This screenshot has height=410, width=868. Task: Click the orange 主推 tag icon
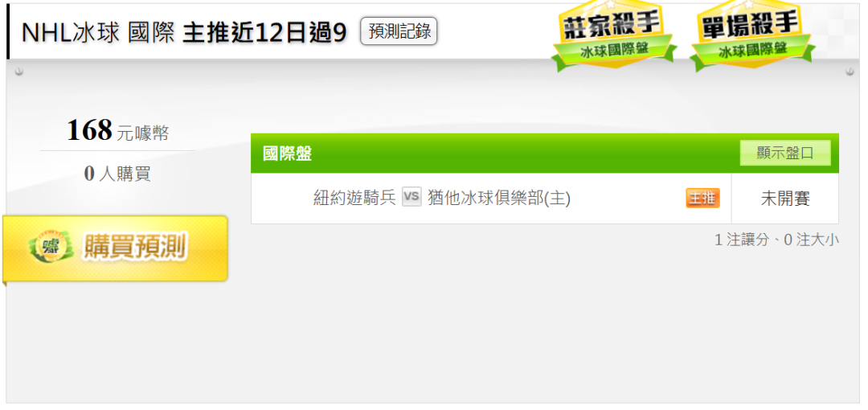702,198
